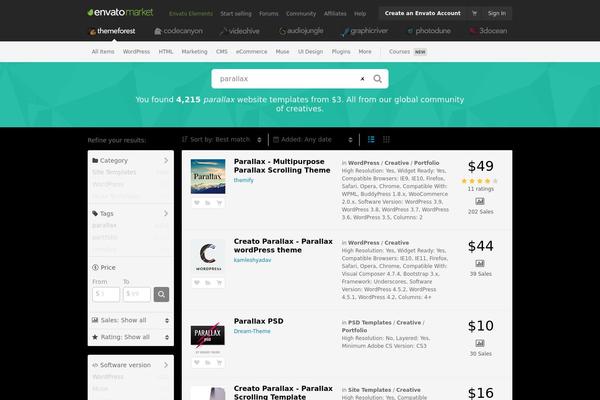
Task: Submit price range filter search button
Action: click(x=161, y=294)
